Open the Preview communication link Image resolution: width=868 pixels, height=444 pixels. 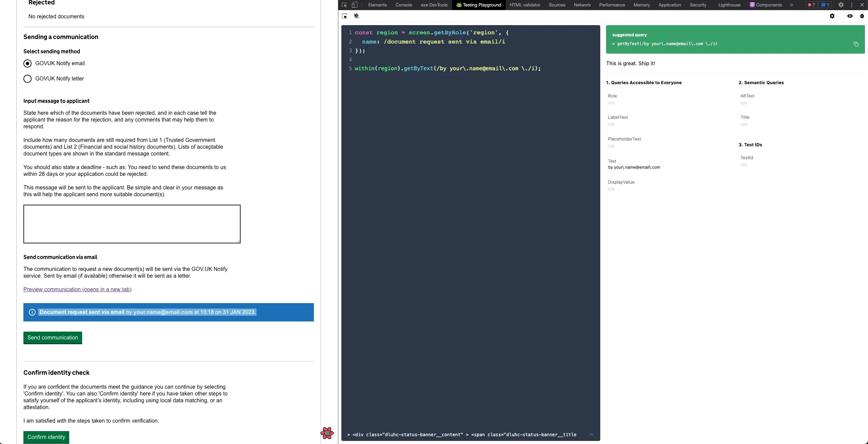[x=77, y=289]
